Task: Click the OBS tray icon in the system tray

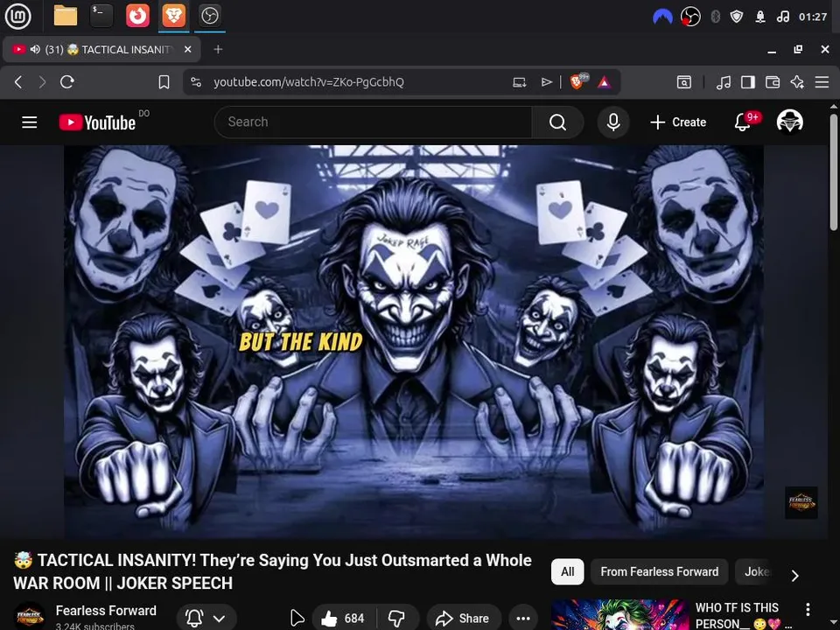Action: [690, 17]
